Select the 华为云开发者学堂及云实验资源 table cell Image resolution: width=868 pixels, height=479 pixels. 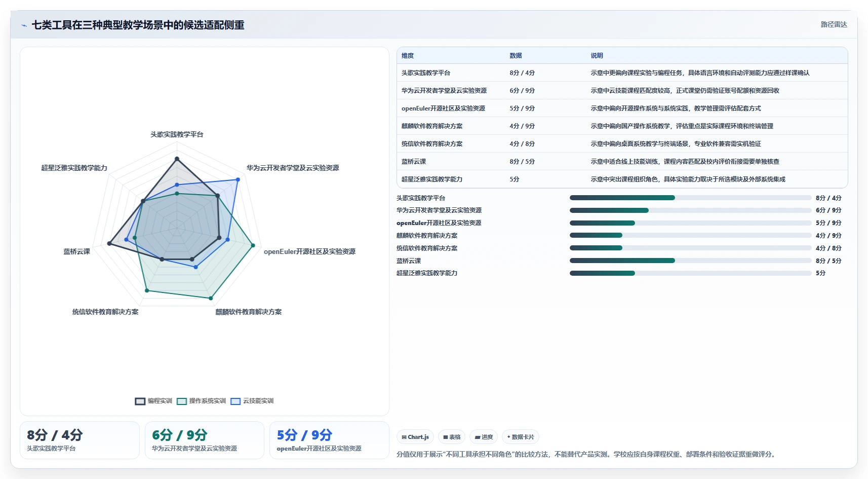[x=444, y=91]
